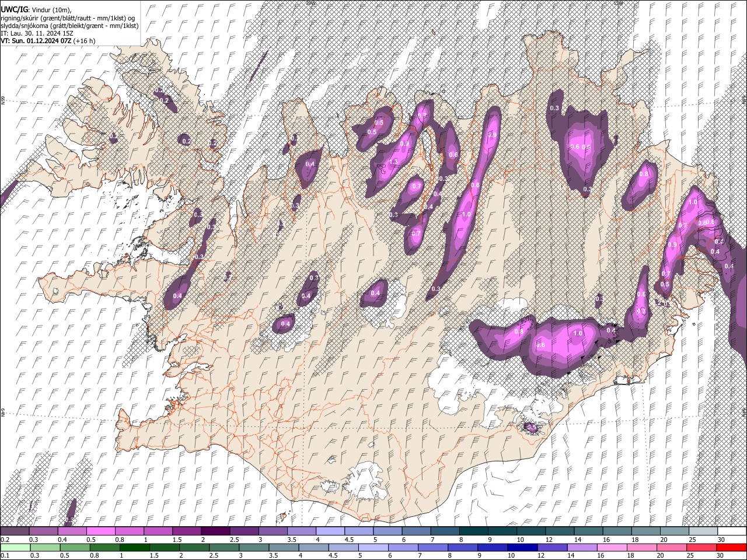Click the 'VT: Sun. 01.12.2024 07Z' valid time text
The width and height of the screenshot is (747, 560).
point(36,41)
